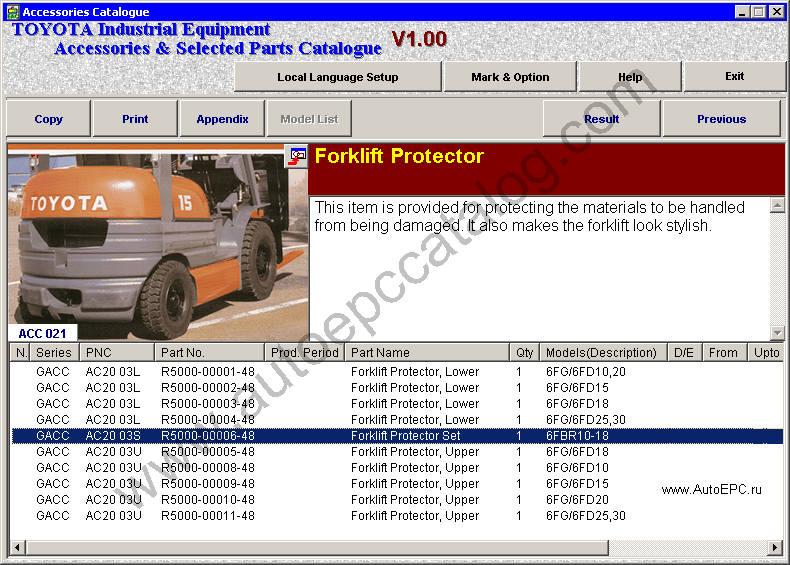The width and height of the screenshot is (790, 565).
Task: Open Local Language Setup
Action: (338, 77)
